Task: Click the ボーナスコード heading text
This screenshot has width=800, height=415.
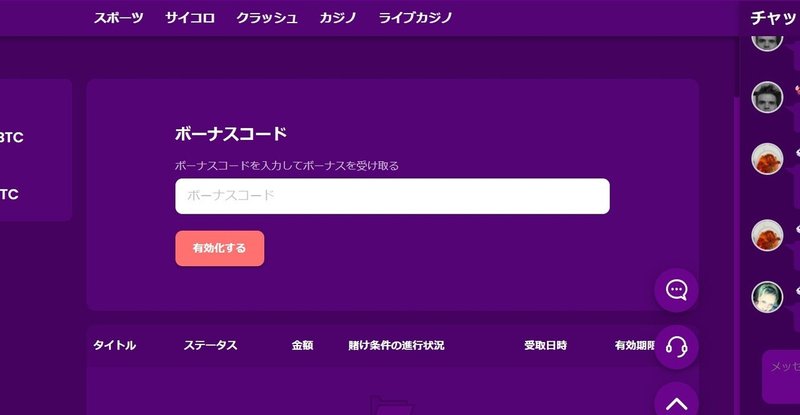Action: pos(231,134)
